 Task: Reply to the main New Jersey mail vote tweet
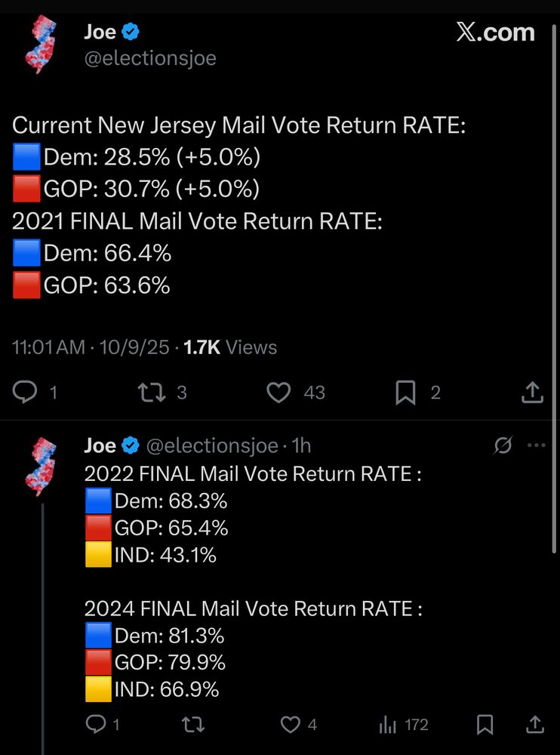pyautogui.click(x=26, y=392)
